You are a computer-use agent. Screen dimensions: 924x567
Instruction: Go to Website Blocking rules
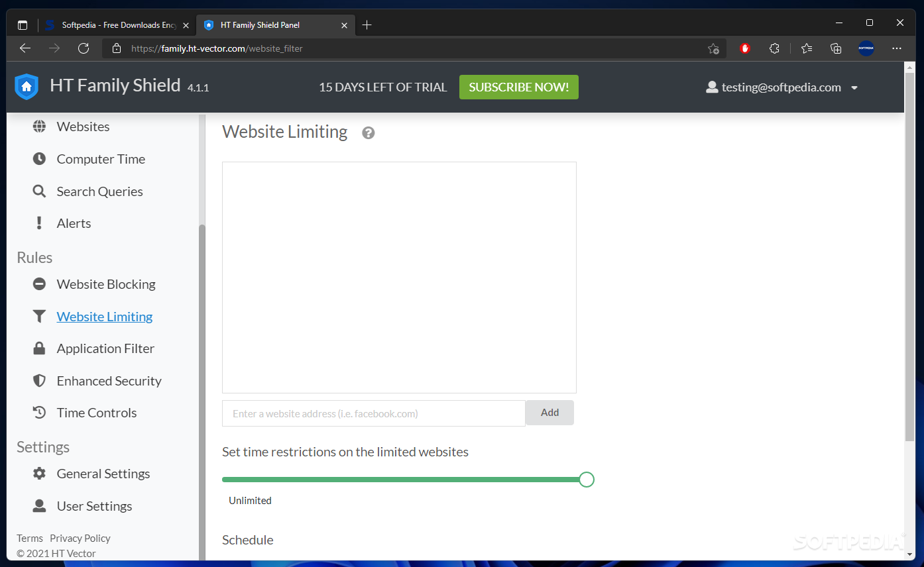tap(106, 284)
